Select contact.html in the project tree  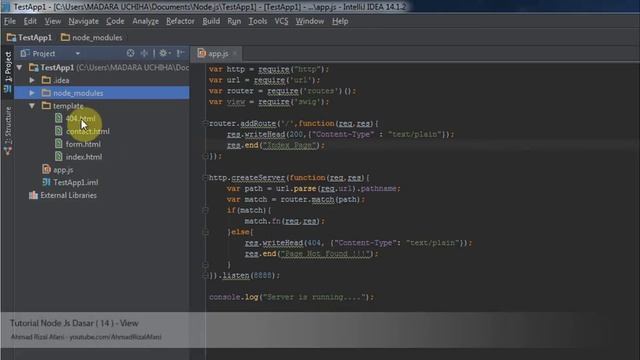(x=87, y=131)
